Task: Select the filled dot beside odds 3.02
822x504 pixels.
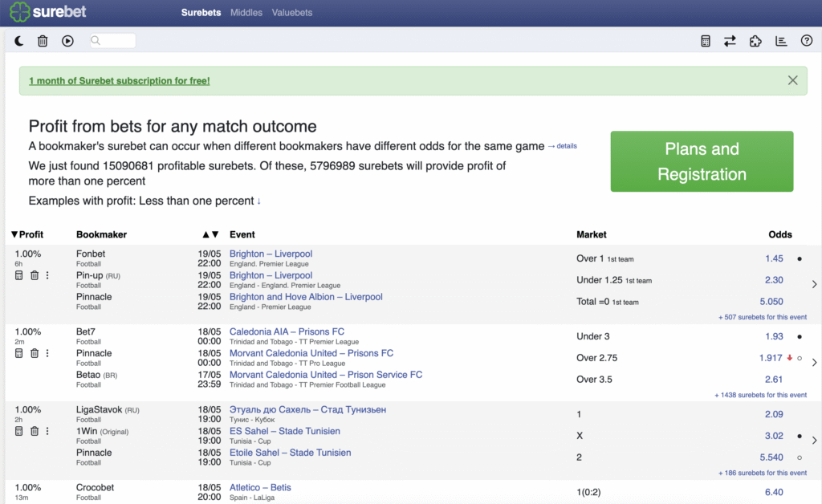Action: (800, 436)
